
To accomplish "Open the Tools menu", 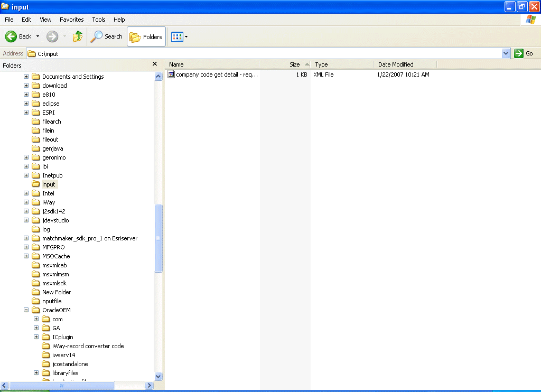I will point(98,20).
